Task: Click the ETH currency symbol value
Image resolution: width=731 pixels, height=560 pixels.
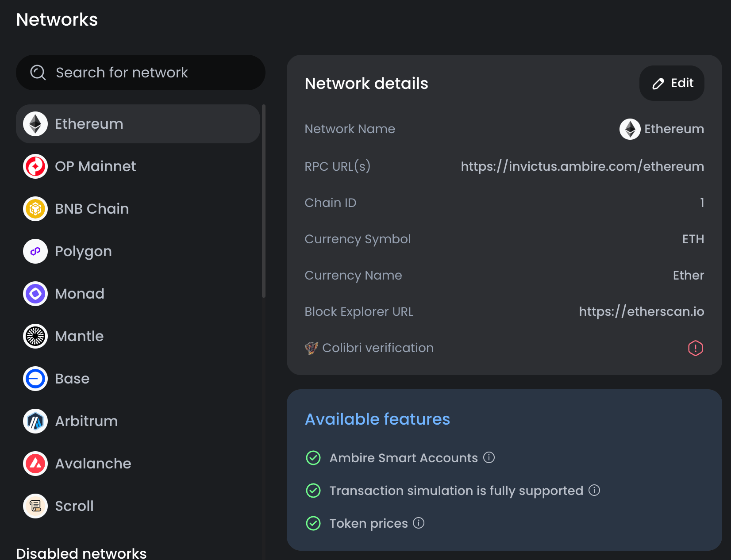Action: pos(693,239)
